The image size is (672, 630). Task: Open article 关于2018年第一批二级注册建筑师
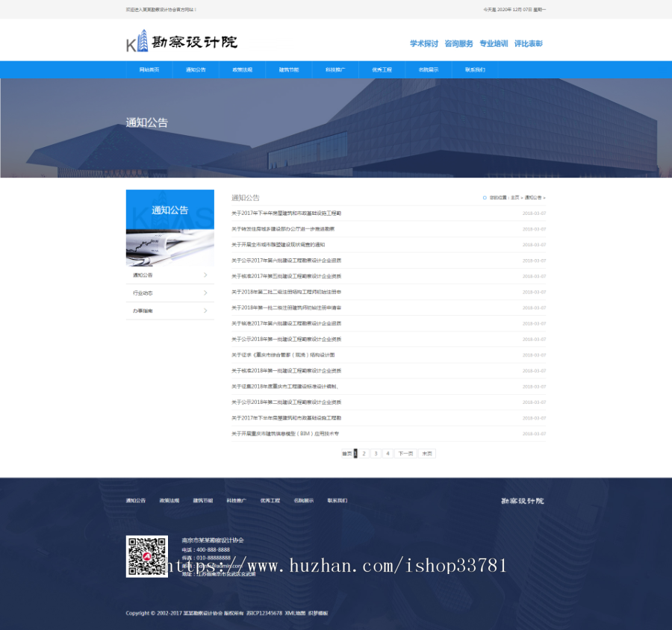(286, 308)
